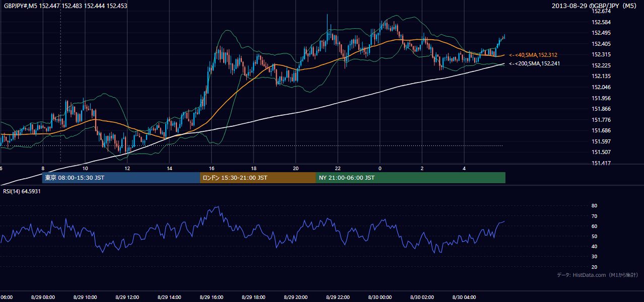Click the 200 SMA label 152.241
644x302 pixels.
534,64
